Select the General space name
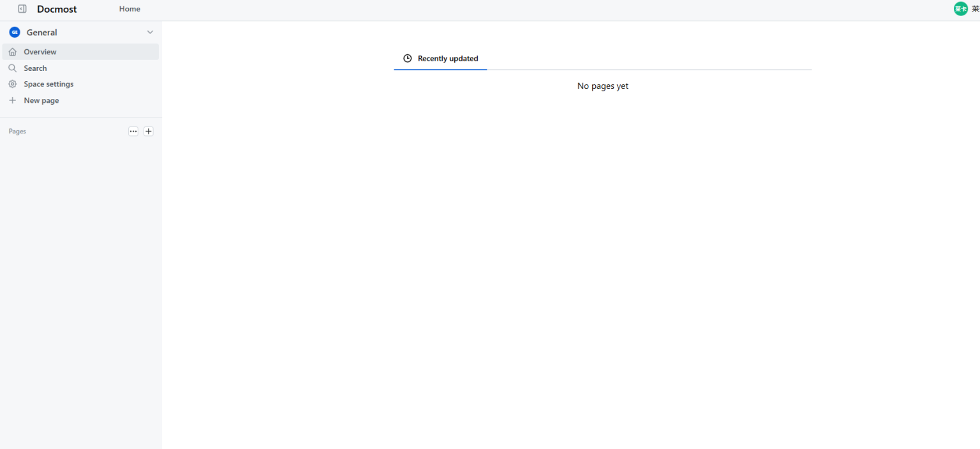This screenshot has height=449, width=980. pos(41,33)
